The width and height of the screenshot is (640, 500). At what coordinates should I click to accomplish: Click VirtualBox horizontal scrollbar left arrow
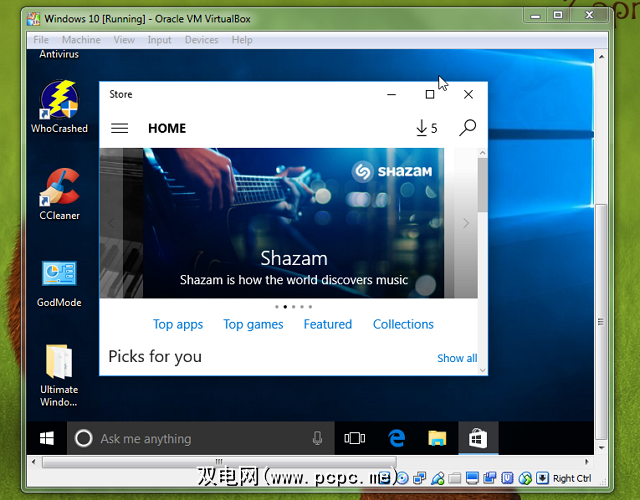coord(33,462)
